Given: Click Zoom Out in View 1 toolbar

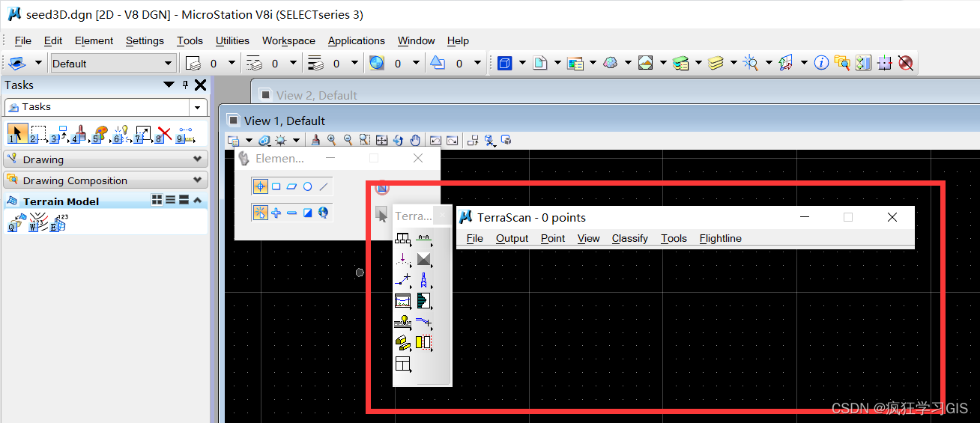Looking at the screenshot, I should [x=348, y=140].
